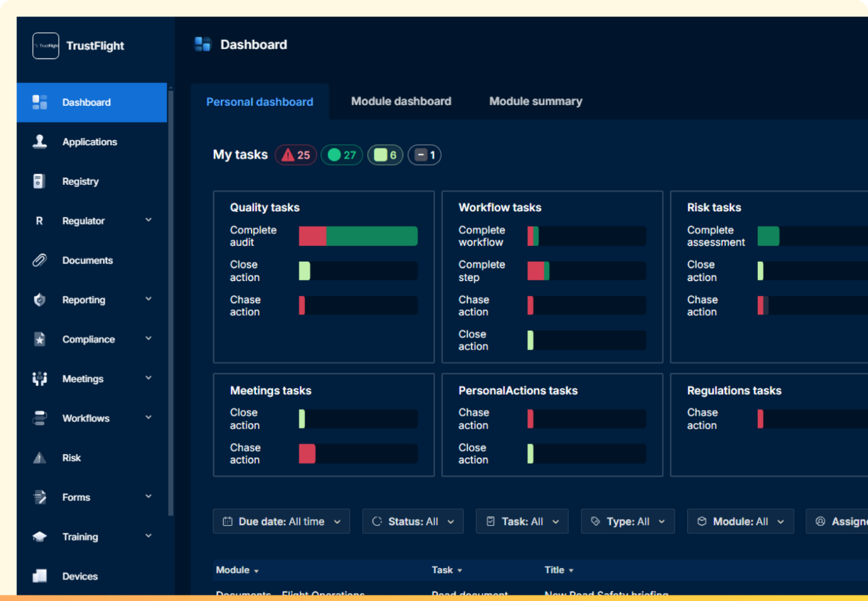This screenshot has width=868, height=601.
Task: Select the Applications icon in the sidebar
Action: (x=39, y=141)
